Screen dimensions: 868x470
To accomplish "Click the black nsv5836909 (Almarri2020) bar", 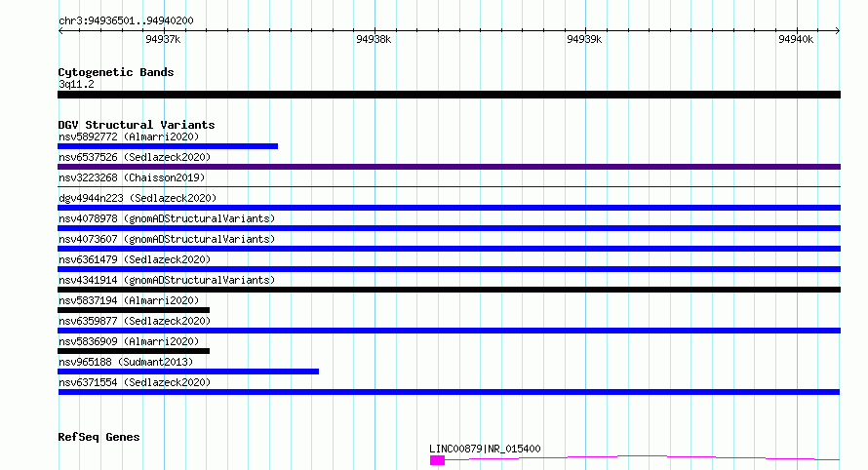I will pyautogui.click(x=134, y=351).
